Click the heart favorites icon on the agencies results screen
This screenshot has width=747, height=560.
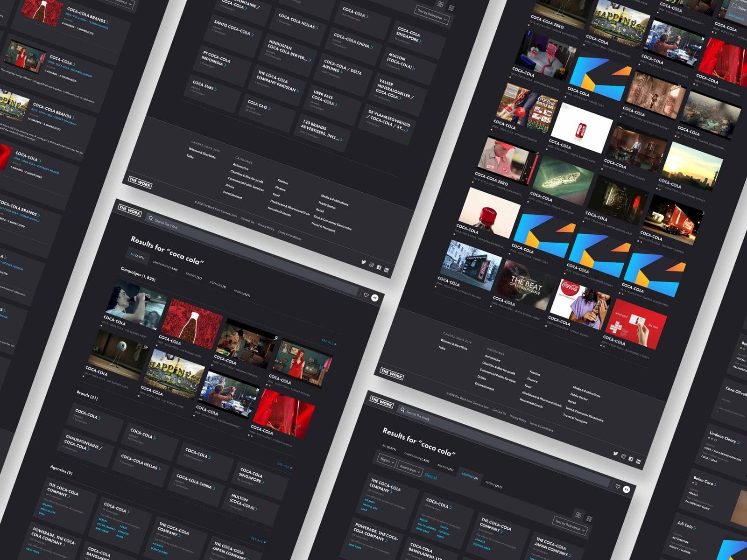(x=618, y=487)
